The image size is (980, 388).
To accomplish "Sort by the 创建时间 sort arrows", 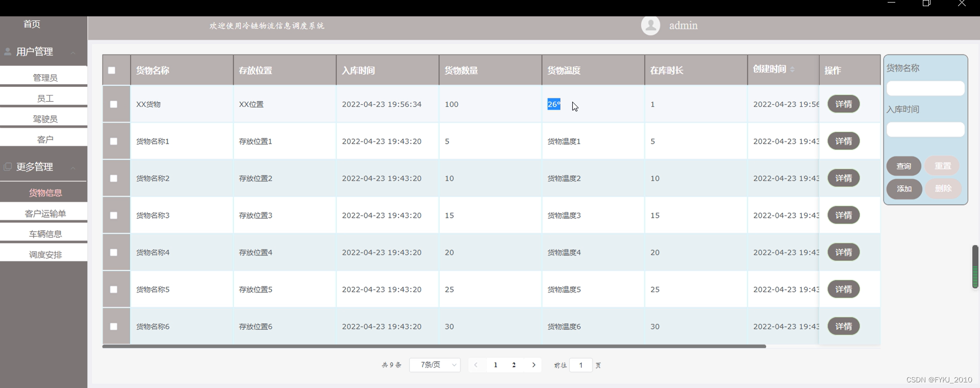I will coord(792,69).
